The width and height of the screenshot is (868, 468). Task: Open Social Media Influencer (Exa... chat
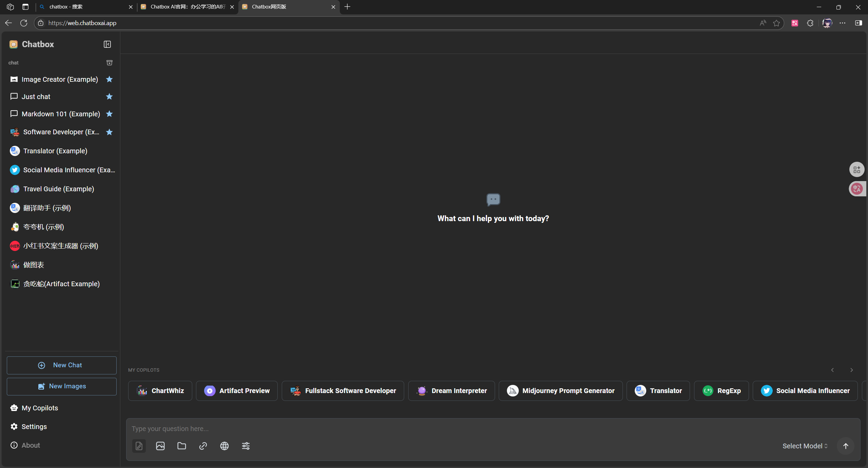(x=62, y=170)
